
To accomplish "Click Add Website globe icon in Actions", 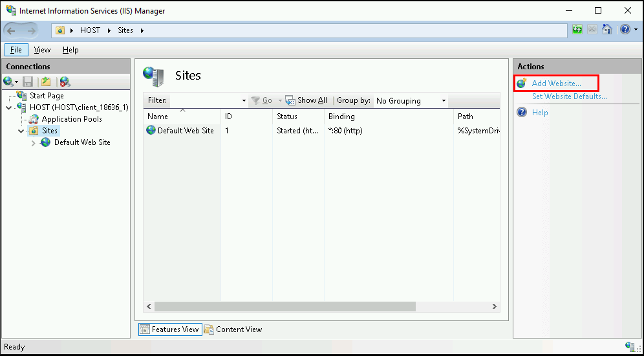I will pyautogui.click(x=522, y=83).
